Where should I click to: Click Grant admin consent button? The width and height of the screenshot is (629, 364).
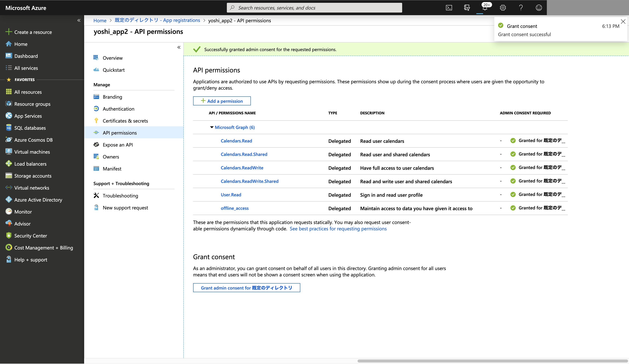pyautogui.click(x=246, y=287)
